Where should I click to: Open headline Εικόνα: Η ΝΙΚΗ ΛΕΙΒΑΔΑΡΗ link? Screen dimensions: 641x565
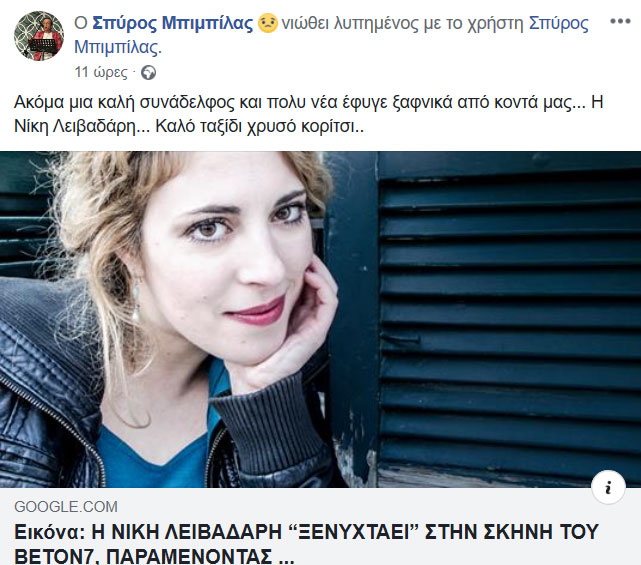tap(307, 532)
